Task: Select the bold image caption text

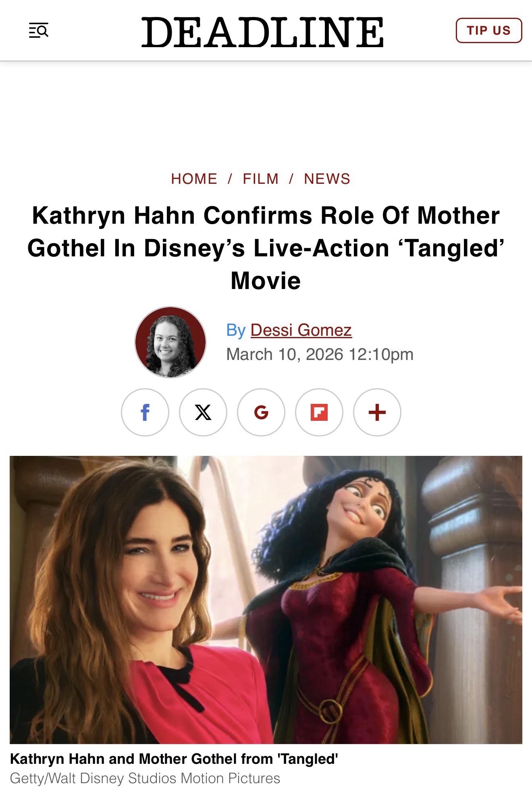Action: click(174, 759)
